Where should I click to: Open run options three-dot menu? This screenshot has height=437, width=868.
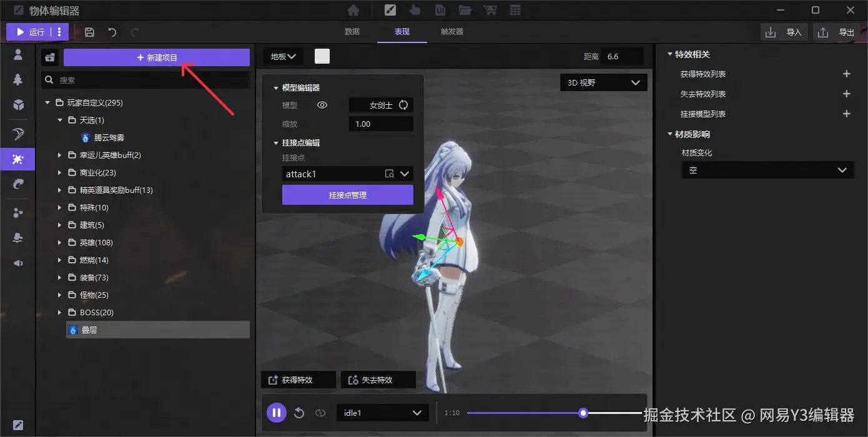click(59, 32)
